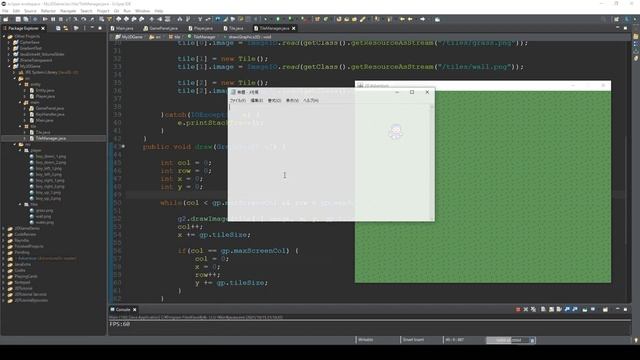This screenshot has width=640, height=360.
Task: Collapse the entity package node
Action: (x=20, y=84)
